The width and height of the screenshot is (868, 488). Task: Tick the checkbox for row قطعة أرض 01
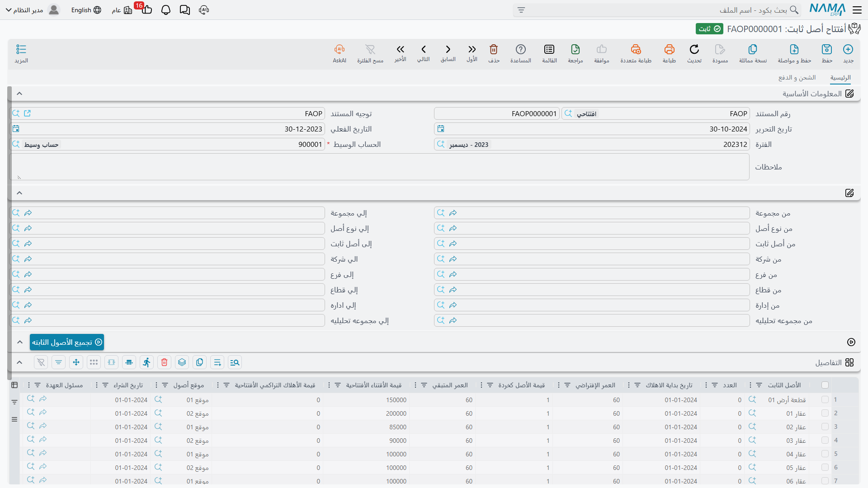tap(825, 400)
